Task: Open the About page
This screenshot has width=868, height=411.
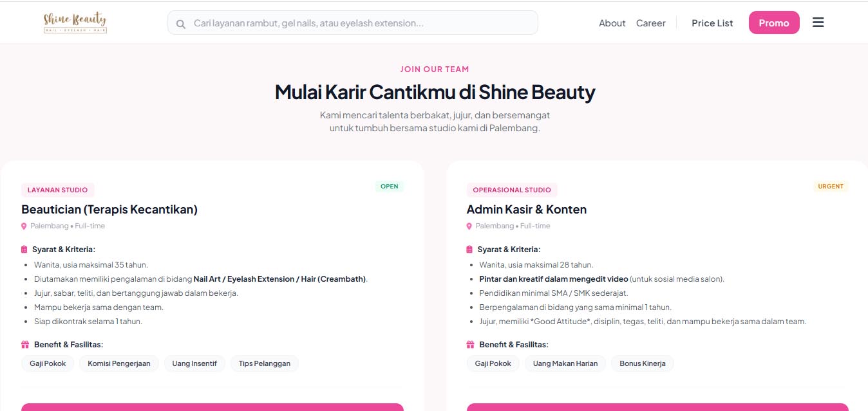Action: click(x=612, y=23)
